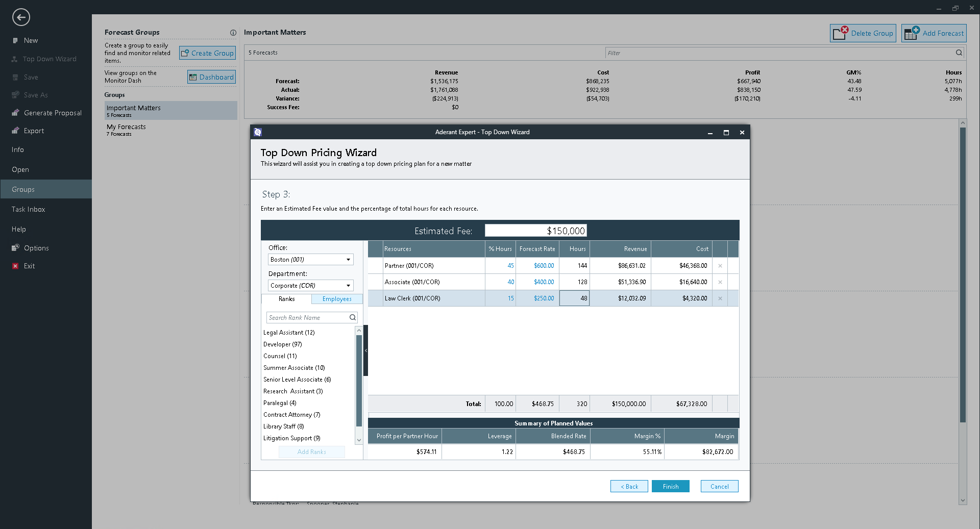Click the Export icon in the sidebar

(x=15, y=131)
